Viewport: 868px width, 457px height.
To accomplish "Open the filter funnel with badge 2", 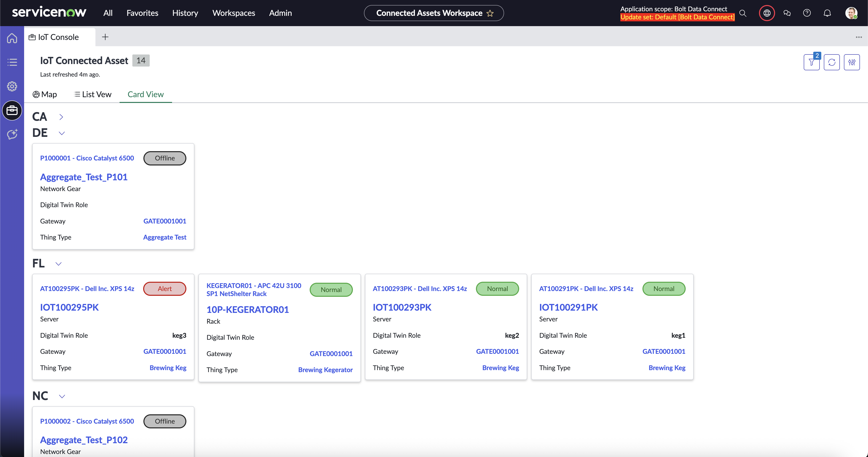I will pyautogui.click(x=812, y=62).
